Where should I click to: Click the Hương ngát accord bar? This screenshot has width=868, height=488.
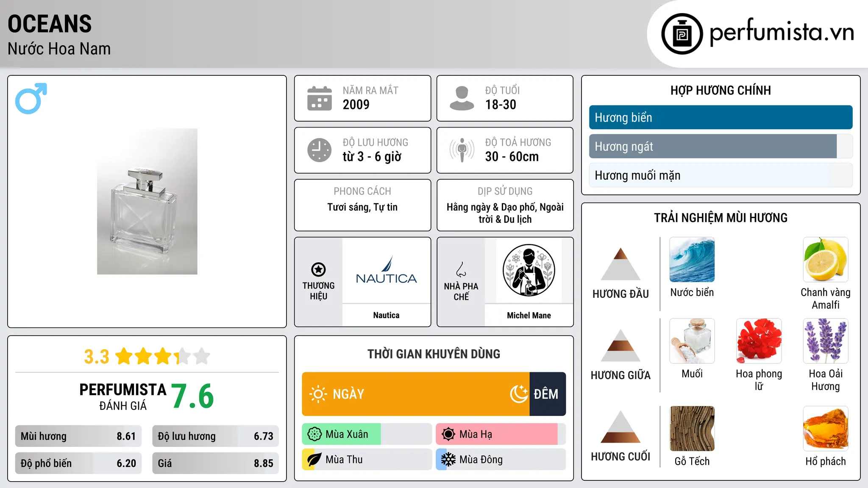721,146
